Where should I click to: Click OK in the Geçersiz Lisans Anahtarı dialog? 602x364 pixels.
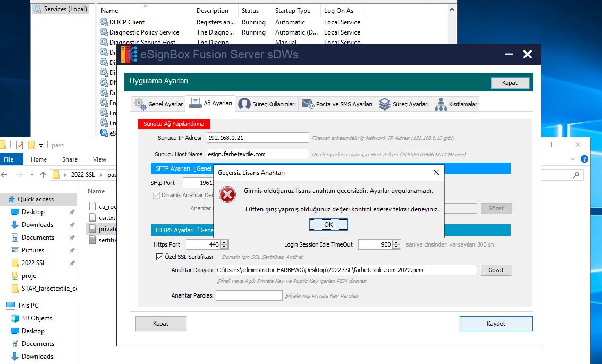pos(328,225)
